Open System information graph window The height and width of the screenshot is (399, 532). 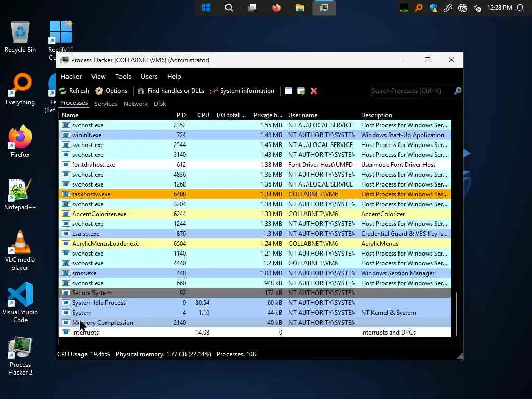[x=242, y=91]
